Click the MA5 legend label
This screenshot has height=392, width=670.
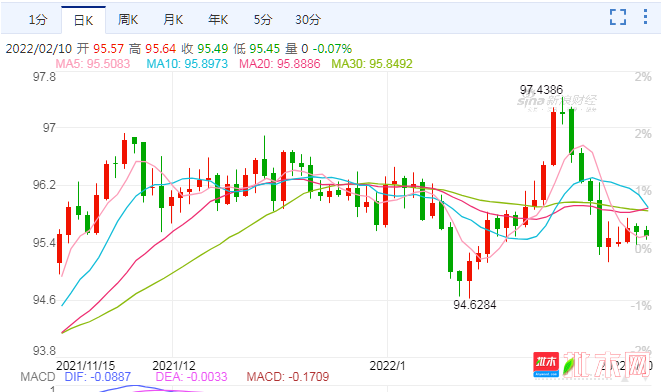93,64
